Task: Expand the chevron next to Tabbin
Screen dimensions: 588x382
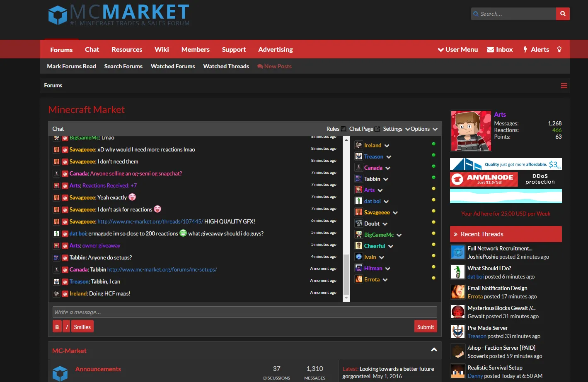Action: [x=386, y=179]
